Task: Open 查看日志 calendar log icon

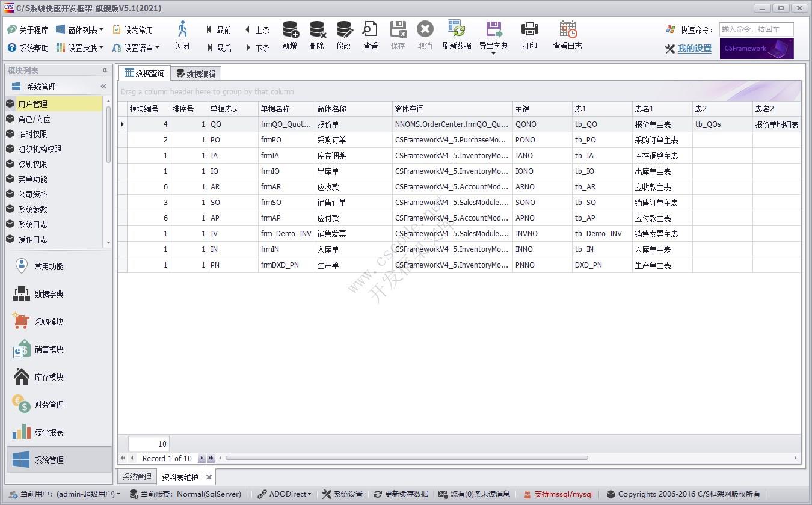Action: point(567,29)
